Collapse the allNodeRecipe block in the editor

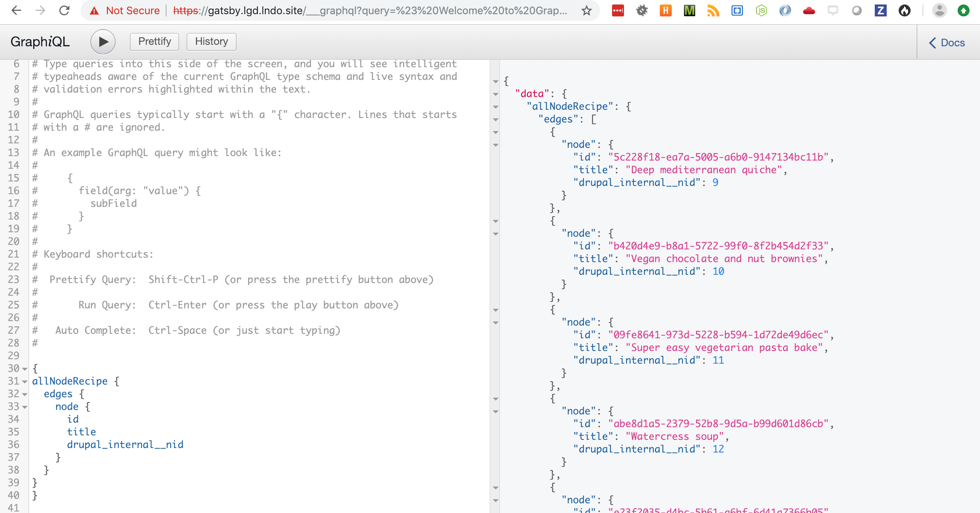(x=24, y=381)
